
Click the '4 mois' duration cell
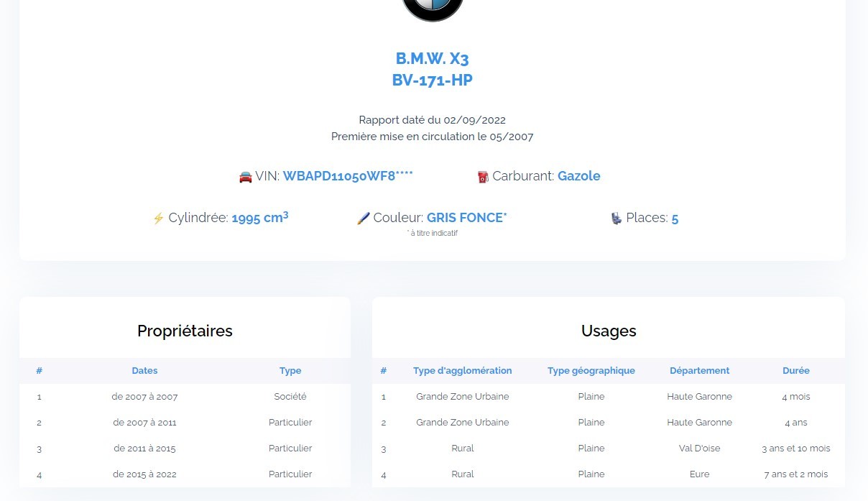796,397
